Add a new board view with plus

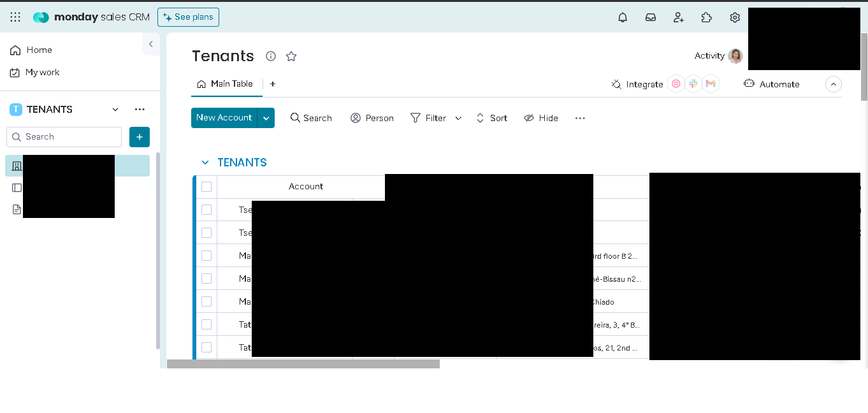pyautogui.click(x=273, y=84)
